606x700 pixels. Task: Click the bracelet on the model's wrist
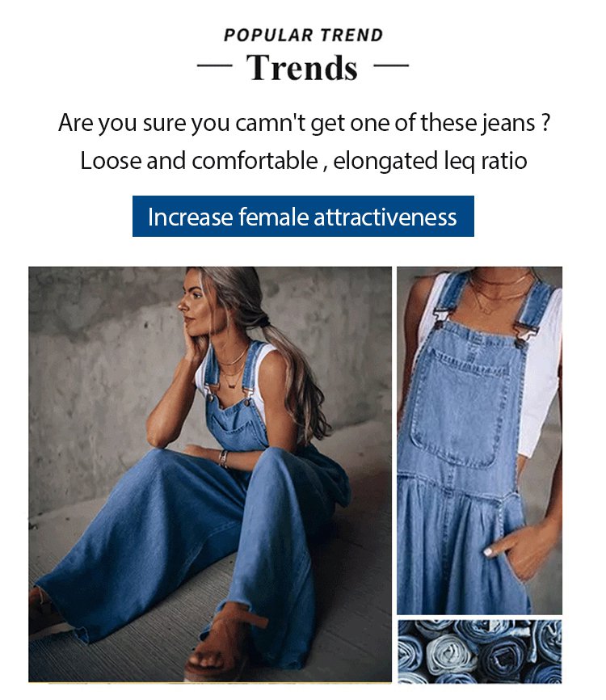click(223, 459)
